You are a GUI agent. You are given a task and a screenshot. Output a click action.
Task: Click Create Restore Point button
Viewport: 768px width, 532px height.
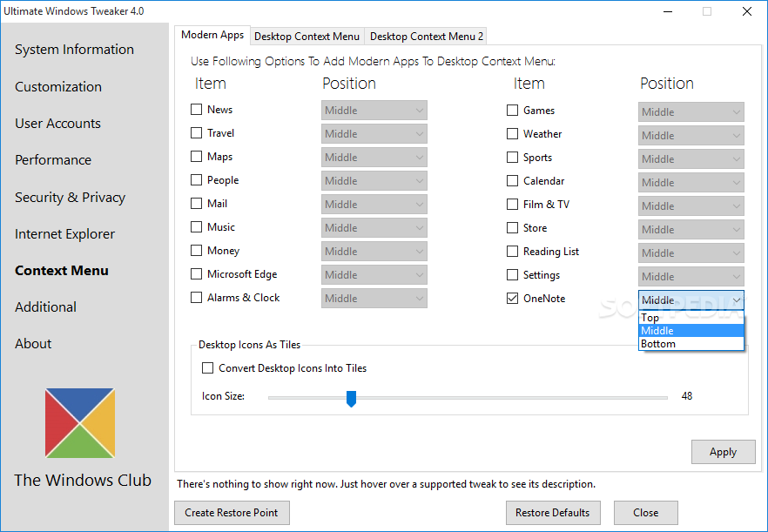point(232,512)
